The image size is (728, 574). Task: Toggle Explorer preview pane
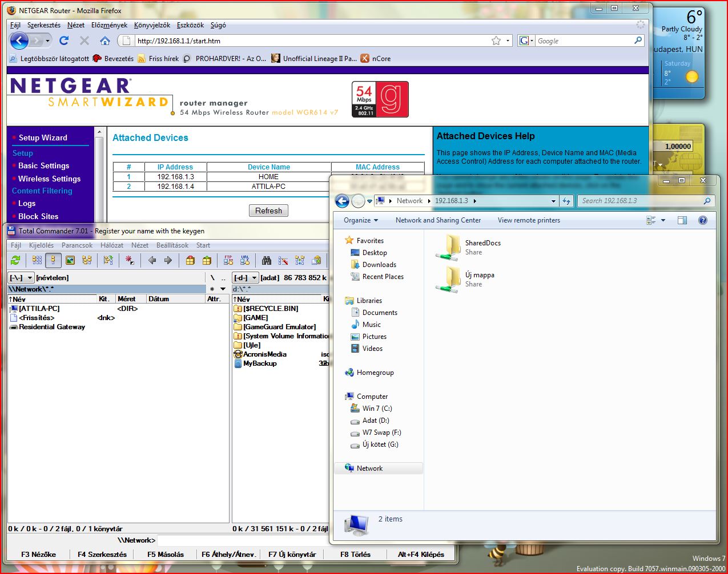coord(682,220)
